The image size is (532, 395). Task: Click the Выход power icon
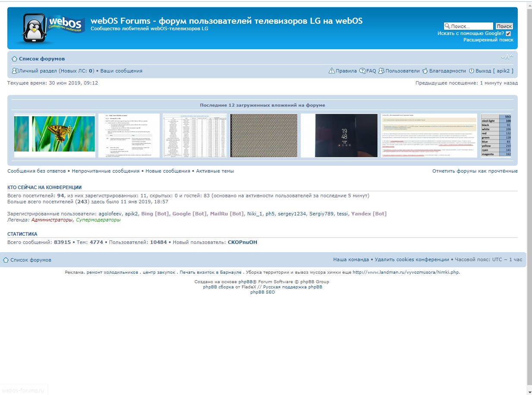tap(472, 71)
